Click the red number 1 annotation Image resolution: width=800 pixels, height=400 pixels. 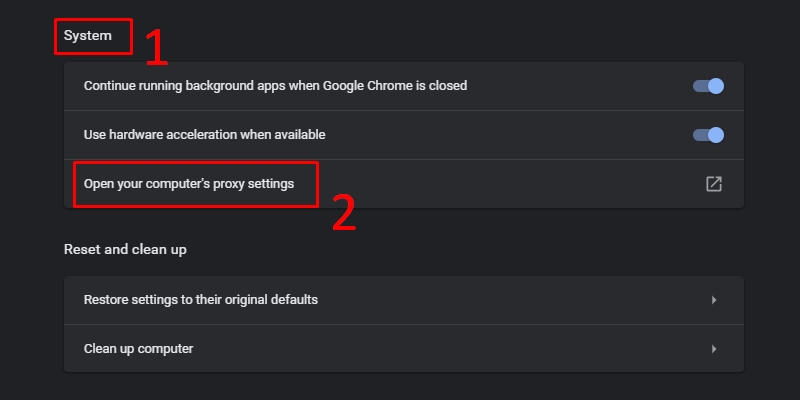tap(155, 47)
